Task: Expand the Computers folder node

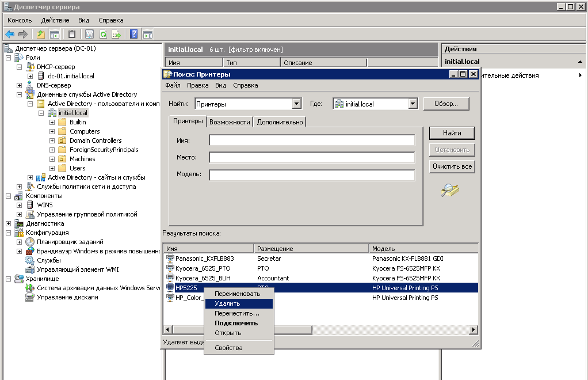Action: click(52, 131)
